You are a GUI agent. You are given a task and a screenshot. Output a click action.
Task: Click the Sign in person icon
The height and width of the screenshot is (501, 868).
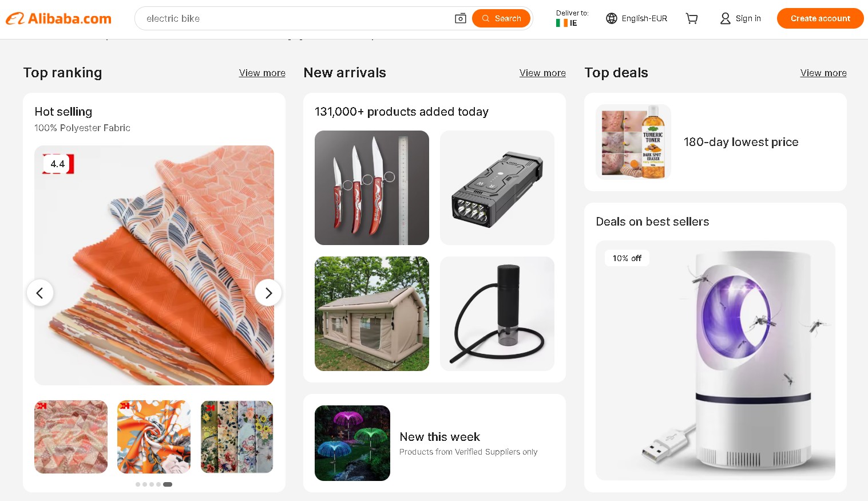tap(725, 18)
